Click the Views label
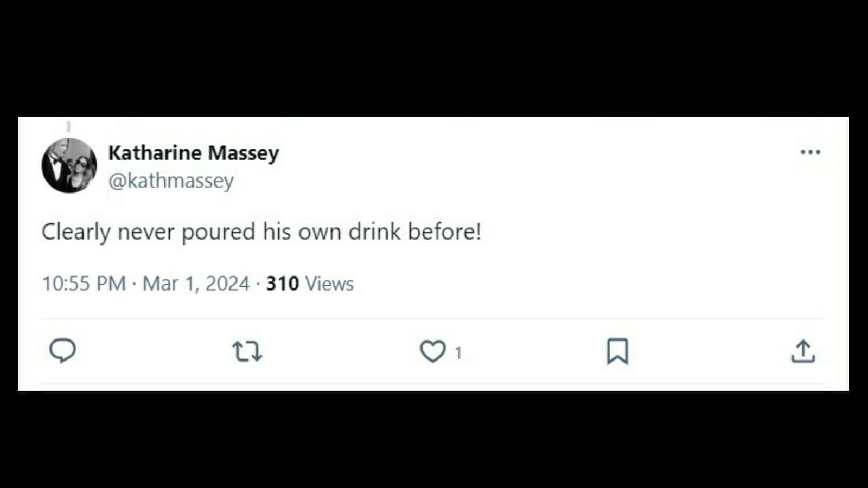This screenshot has height=488, width=868. pos(329,284)
